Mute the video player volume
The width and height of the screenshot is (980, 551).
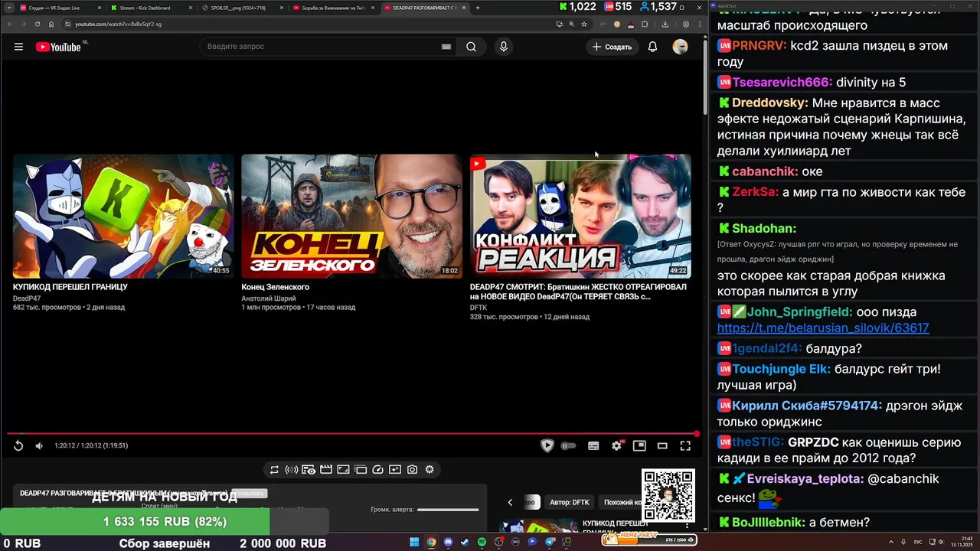(x=39, y=445)
